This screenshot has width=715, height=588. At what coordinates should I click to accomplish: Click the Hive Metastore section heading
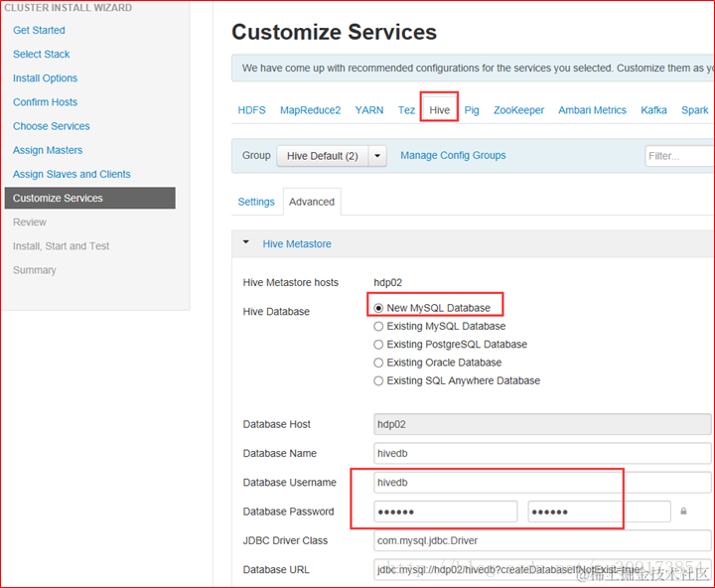(297, 243)
